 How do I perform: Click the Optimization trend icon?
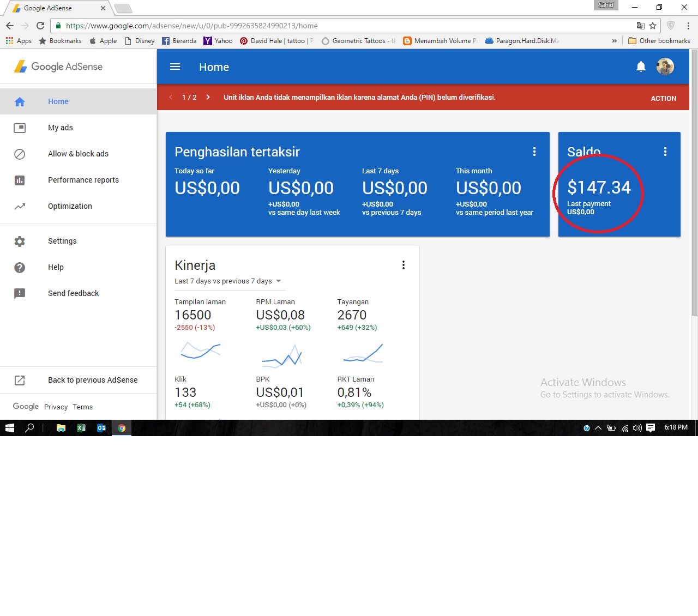coord(20,206)
